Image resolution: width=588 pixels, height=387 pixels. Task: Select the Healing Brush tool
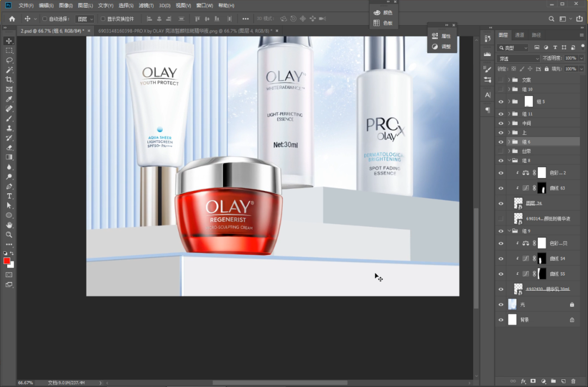(9, 109)
